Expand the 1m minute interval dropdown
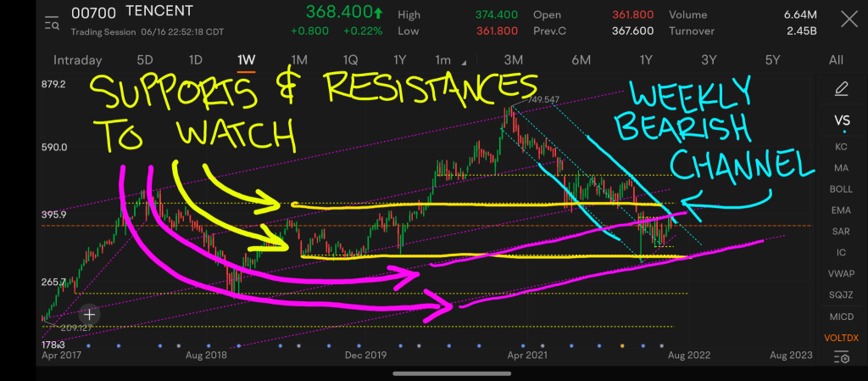 (449, 59)
